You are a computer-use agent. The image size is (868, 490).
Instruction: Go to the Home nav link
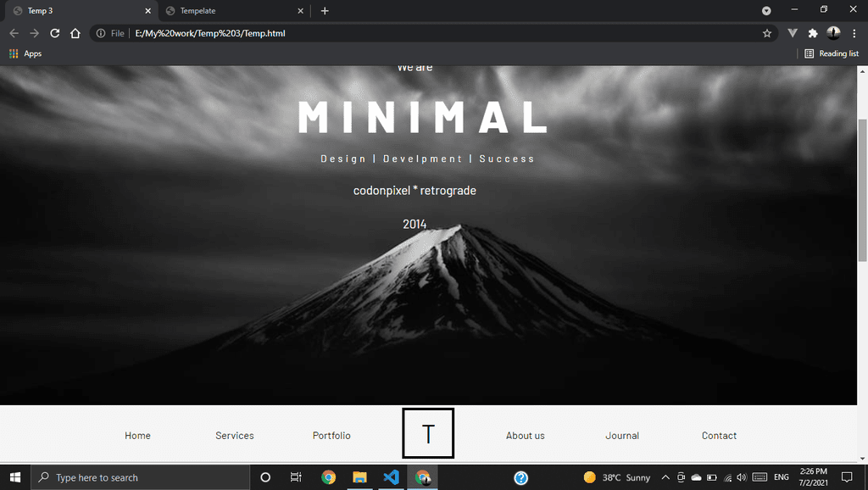pyautogui.click(x=137, y=436)
